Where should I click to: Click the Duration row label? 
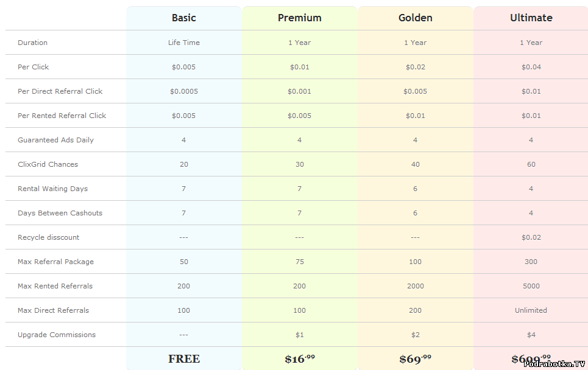point(33,43)
